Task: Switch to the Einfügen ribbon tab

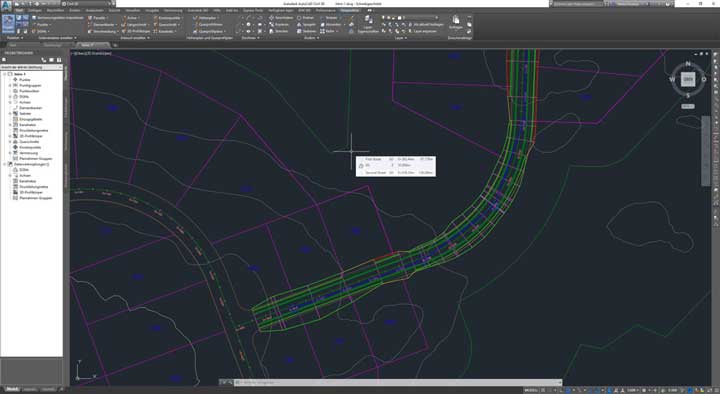Action: tap(34, 10)
